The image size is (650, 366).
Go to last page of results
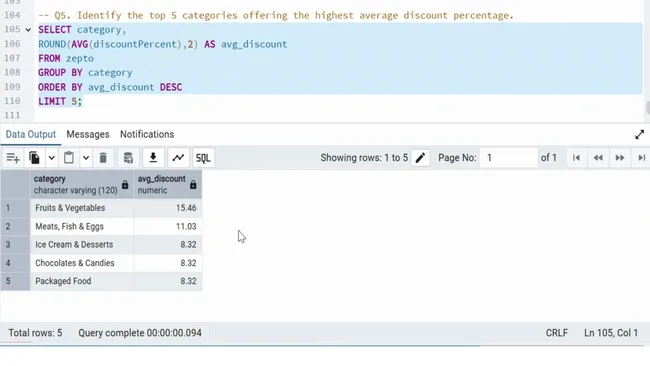click(641, 158)
